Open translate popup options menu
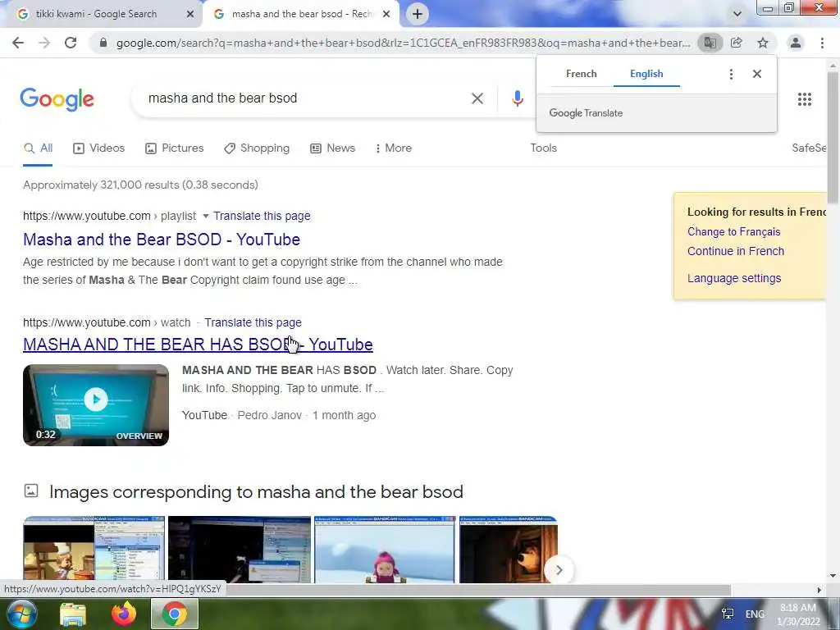This screenshot has height=630, width=840. click(x=731, y=74)
